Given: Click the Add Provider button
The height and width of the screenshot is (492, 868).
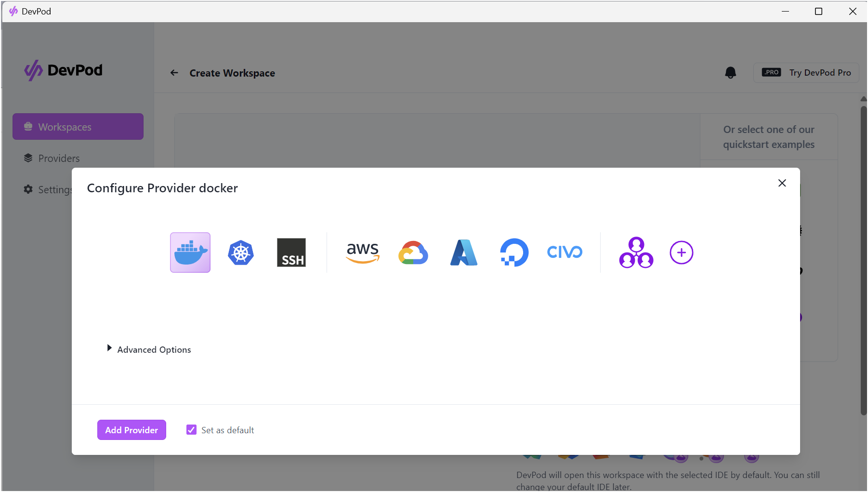Looking at the screenshot, I should 132,430.
